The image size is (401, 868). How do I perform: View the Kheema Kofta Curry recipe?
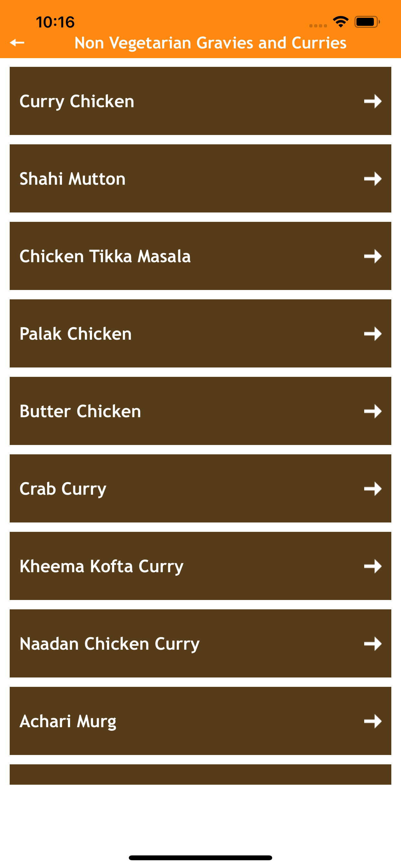101,566
